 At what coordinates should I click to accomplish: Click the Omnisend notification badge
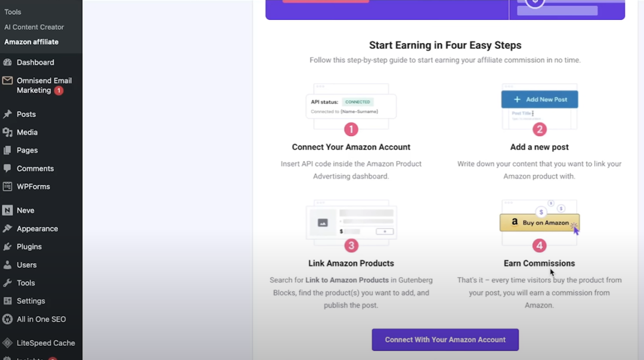(x=58, y=91)
